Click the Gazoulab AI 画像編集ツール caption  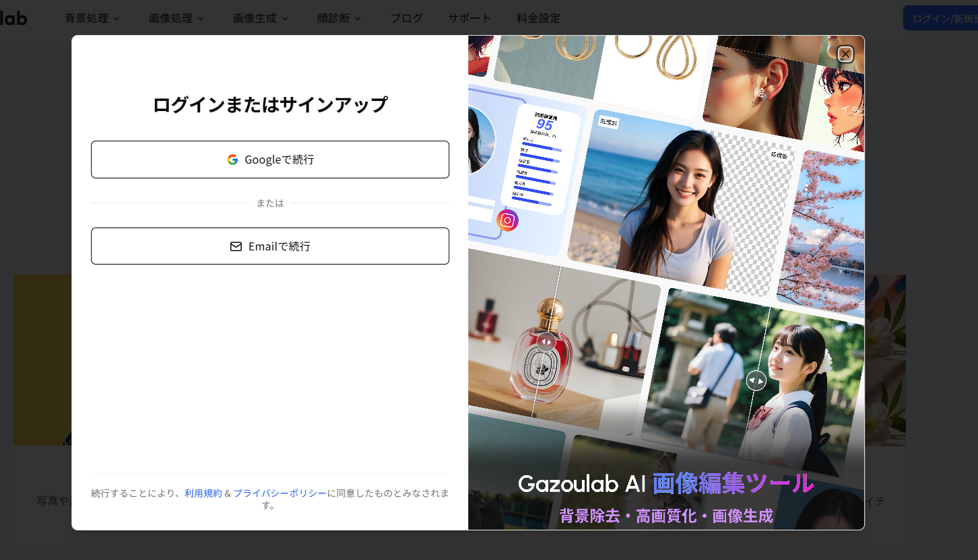click(665, 483)
